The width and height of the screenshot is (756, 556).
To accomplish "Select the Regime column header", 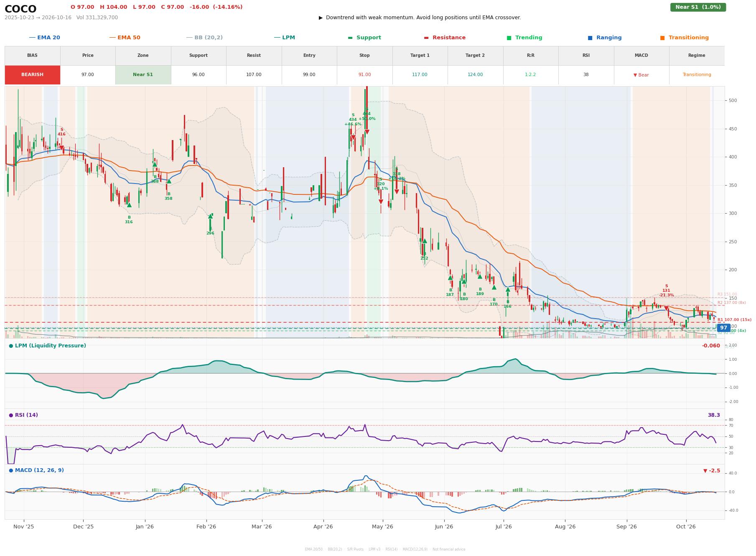I will [697, 56].
